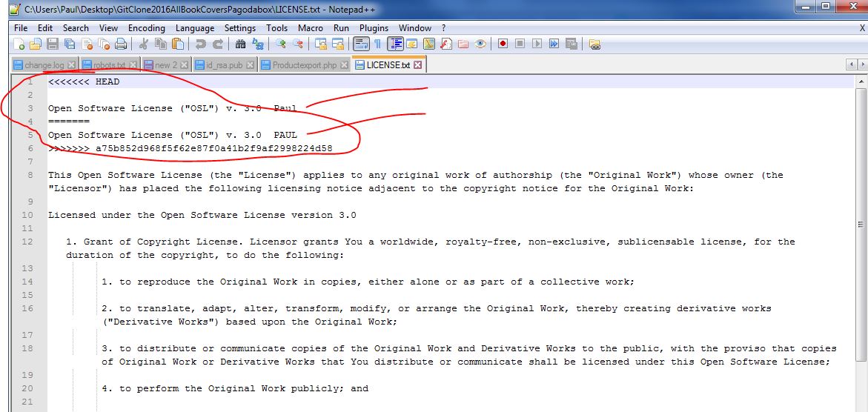Toggle synchronized vertical scrolling

click(320, 44)
